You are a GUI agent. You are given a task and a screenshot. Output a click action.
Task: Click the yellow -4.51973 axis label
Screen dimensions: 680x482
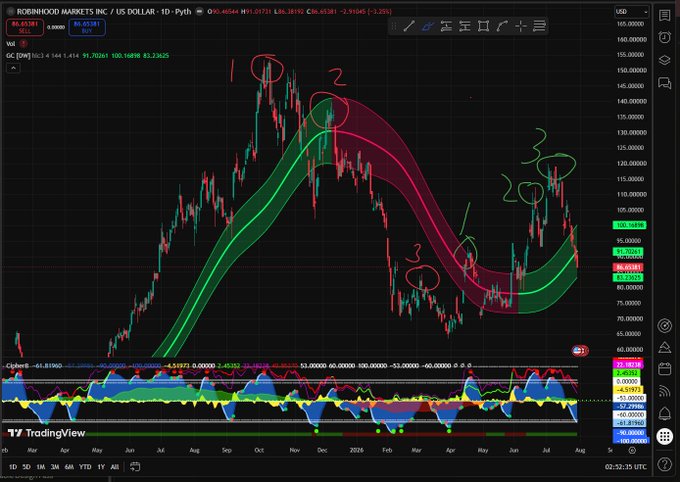(627, 390)
